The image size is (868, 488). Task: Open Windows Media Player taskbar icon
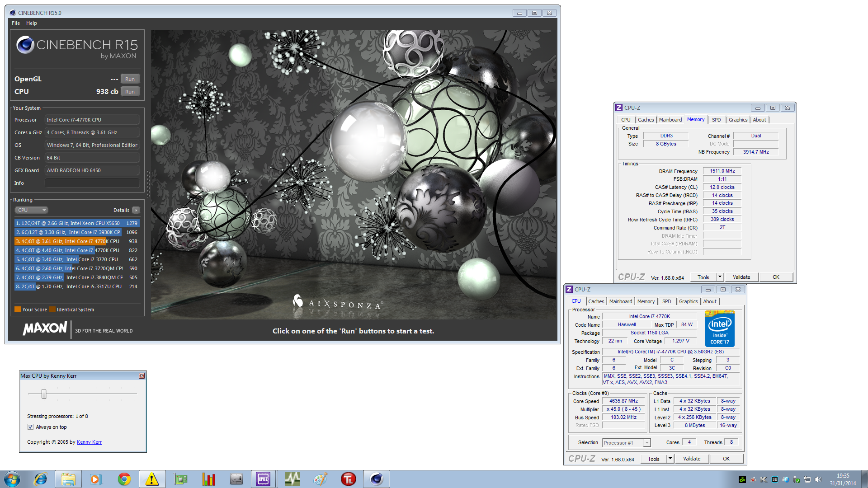coord(95,479)
